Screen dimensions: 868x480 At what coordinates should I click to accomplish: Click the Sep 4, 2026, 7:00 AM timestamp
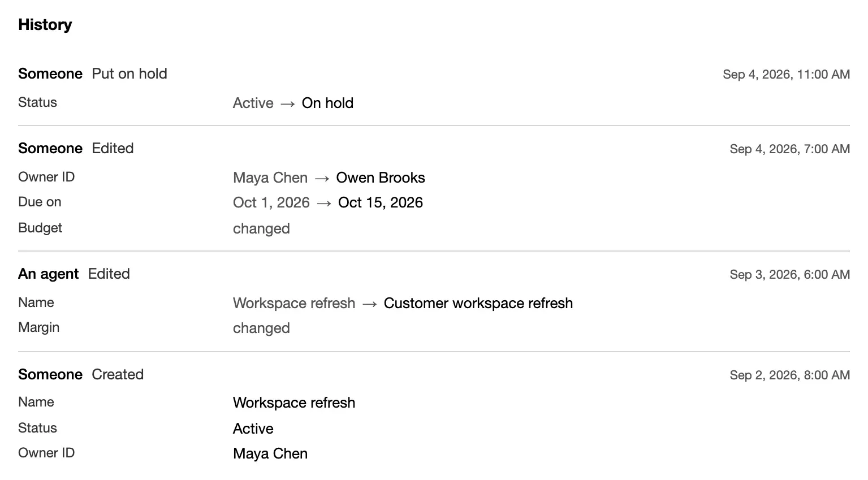pos(789,149)
